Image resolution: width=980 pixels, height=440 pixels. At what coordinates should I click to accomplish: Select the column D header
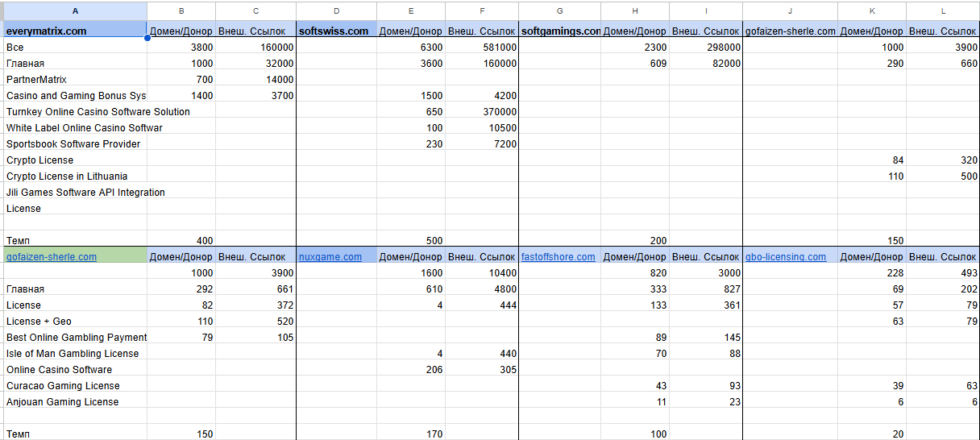[x=336, y=11]
